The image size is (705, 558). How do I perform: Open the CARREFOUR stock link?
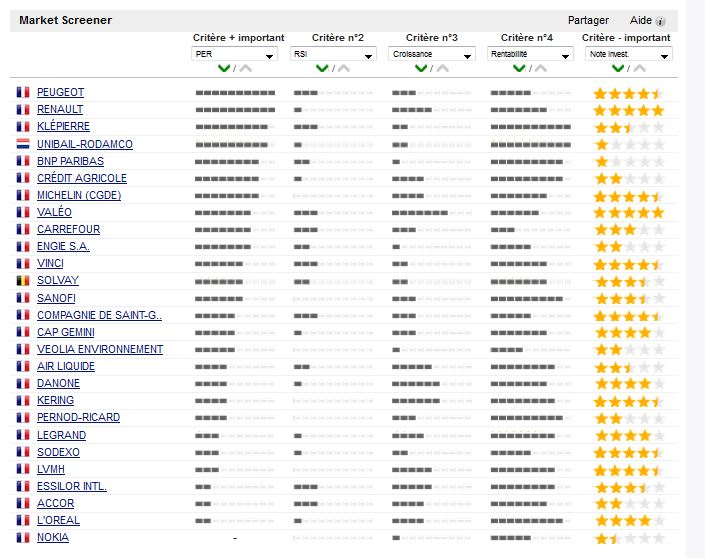pos(68,229)
